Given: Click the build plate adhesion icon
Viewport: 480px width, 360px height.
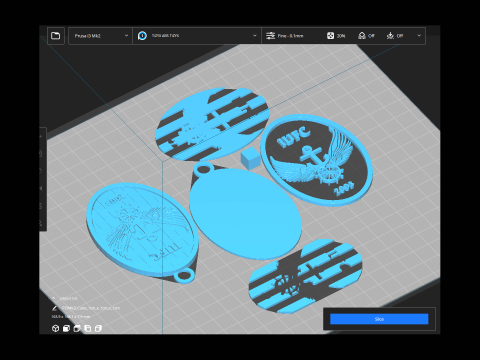Looking at the screenshot, I should 390,36.
